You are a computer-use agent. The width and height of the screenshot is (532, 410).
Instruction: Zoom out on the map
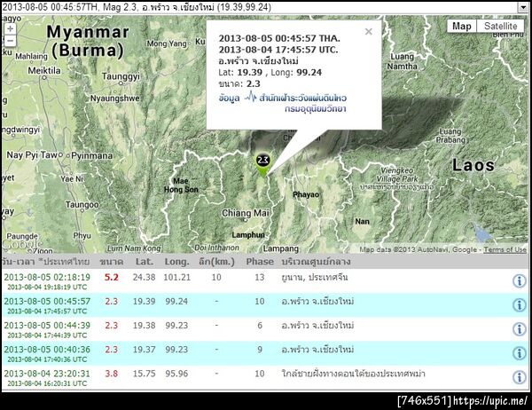[10, 41]
